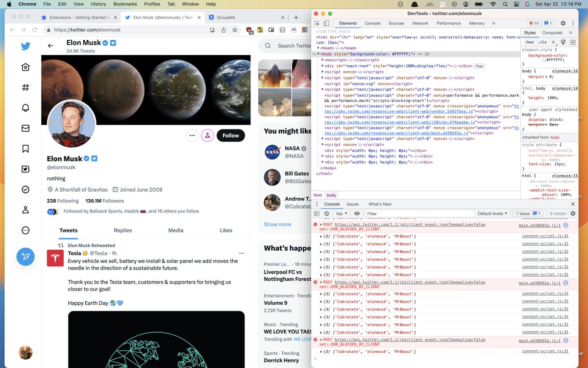The image size is (588, 368).
Task: Open console settings gear icon
Action: 573,213
